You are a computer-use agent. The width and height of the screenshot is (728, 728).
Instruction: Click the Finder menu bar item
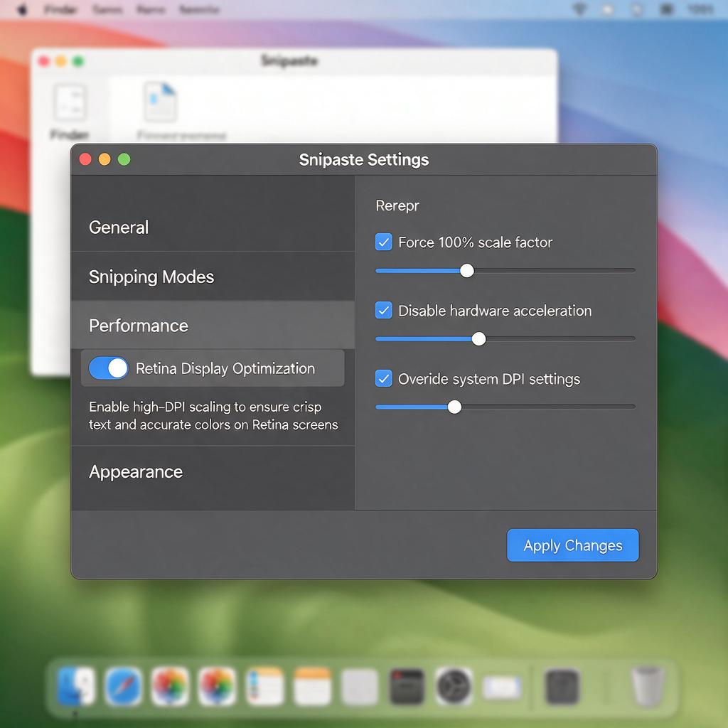tap(60, 9)
